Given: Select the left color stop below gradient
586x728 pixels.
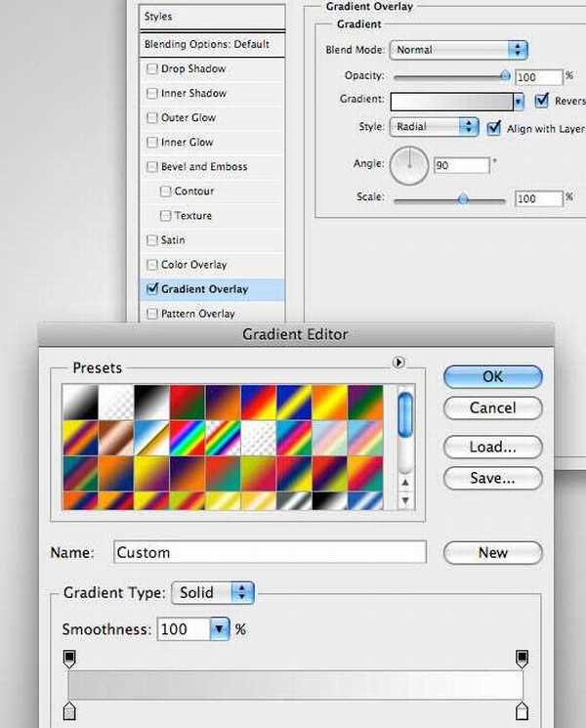Looking at the screenshot, I should (x=69, y=708).
